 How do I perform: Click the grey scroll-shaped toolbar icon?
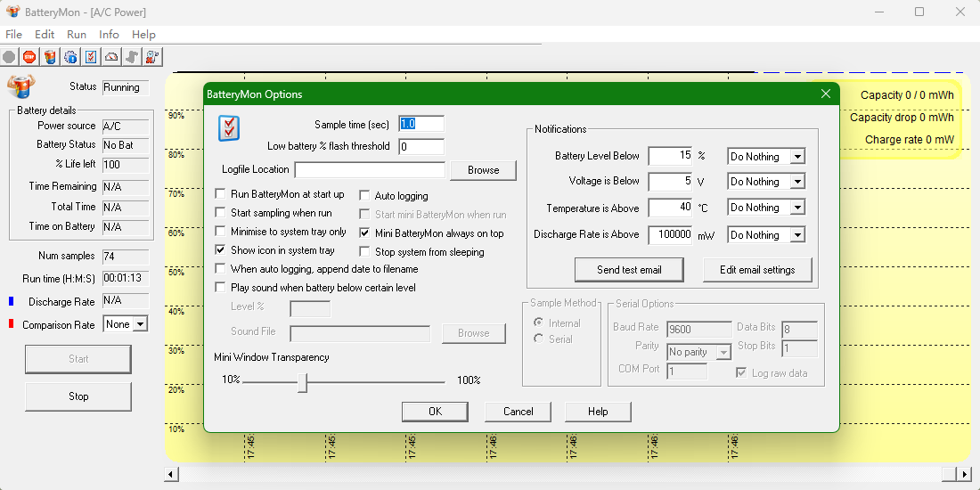tap(132, 57)
